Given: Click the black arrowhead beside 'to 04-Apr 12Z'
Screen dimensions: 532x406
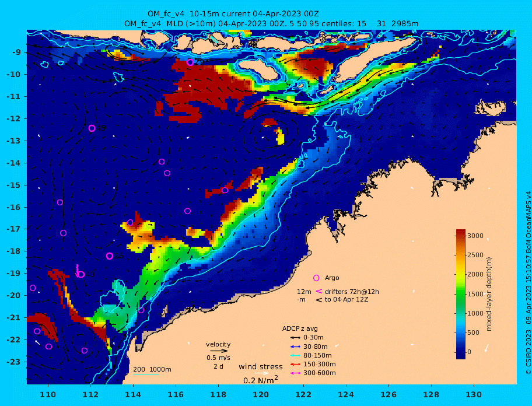Looking at the screenshot, I should (x=319, y=300).
